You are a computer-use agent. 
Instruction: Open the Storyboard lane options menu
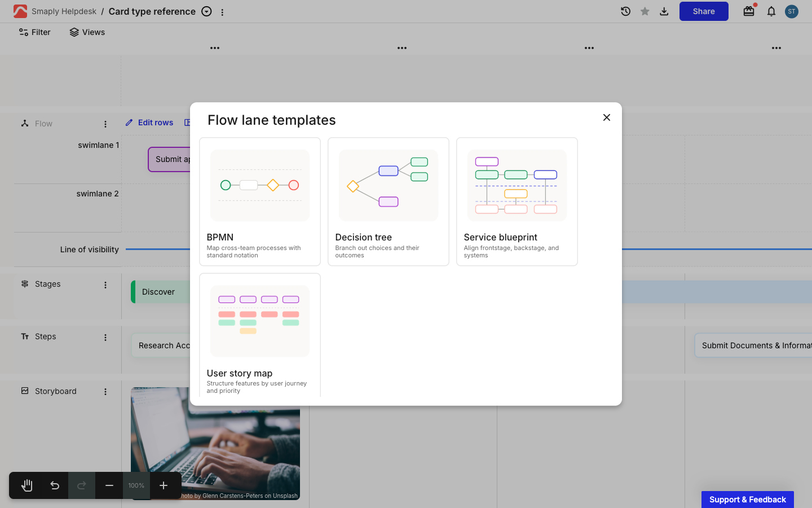[x=105, y=392]
